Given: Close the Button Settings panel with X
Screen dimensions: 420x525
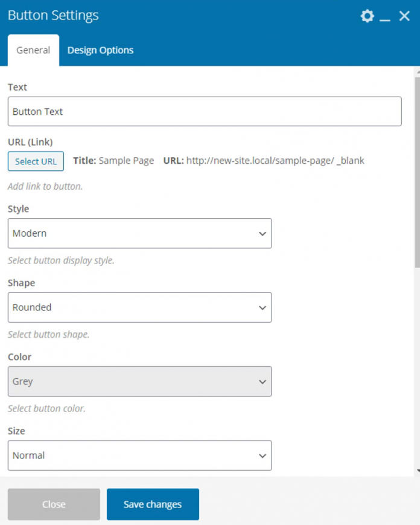Looking at the screenshot, I should 404,16.
